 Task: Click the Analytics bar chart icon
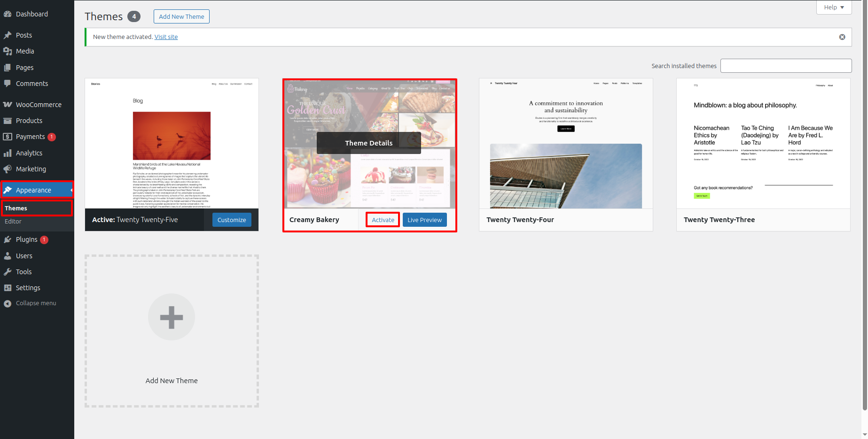[8, 153]
